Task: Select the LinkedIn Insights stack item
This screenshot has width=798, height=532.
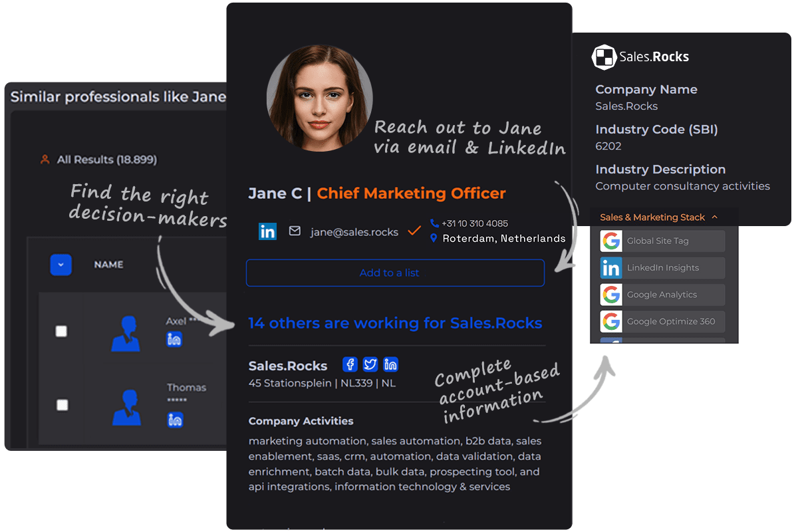Action: [662, 268]
